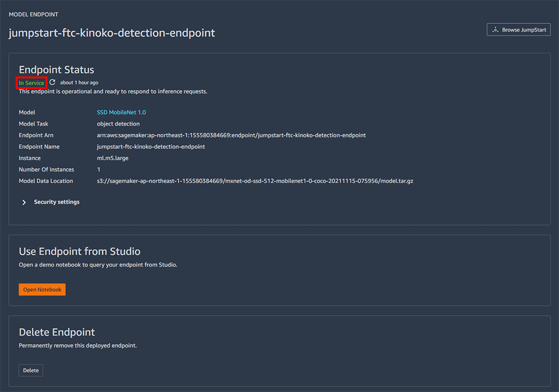Viewport: 559px width, 392px height.
Task: Click the green In Service status text
Action: [x=31, y=83]
